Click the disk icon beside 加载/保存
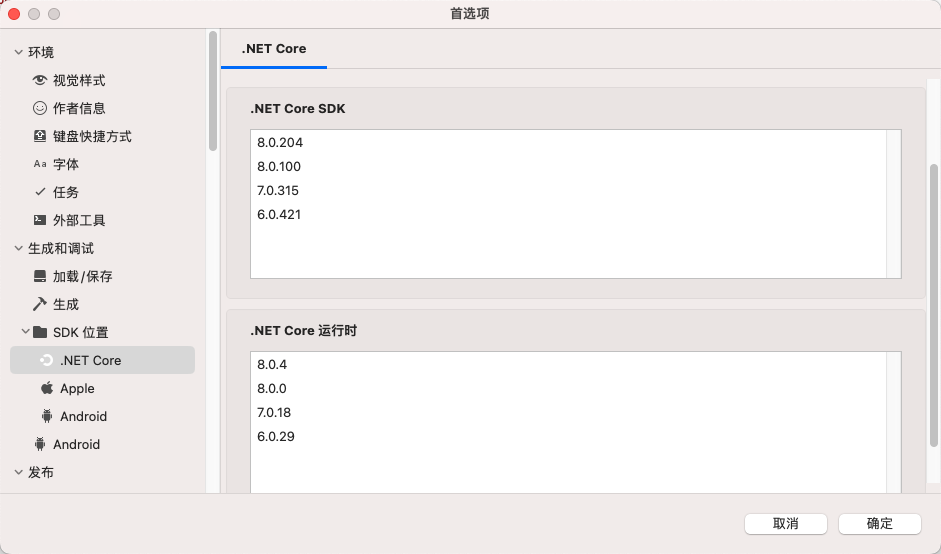941x554 pixels. [x=40, y=276]
